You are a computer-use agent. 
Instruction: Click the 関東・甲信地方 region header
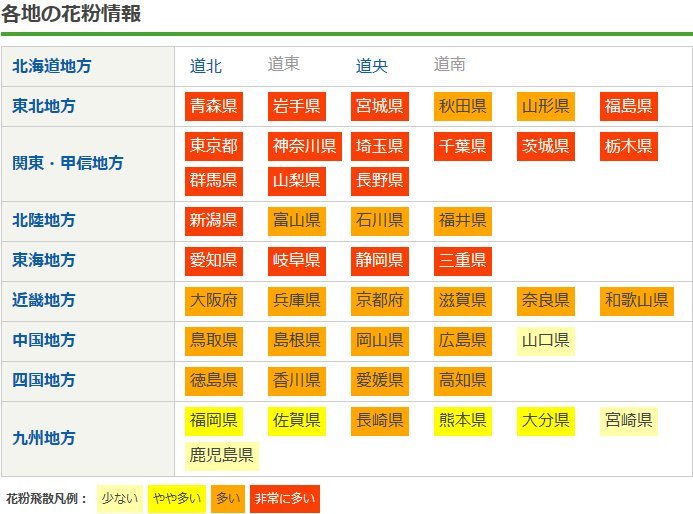click(x=68, y=163)
